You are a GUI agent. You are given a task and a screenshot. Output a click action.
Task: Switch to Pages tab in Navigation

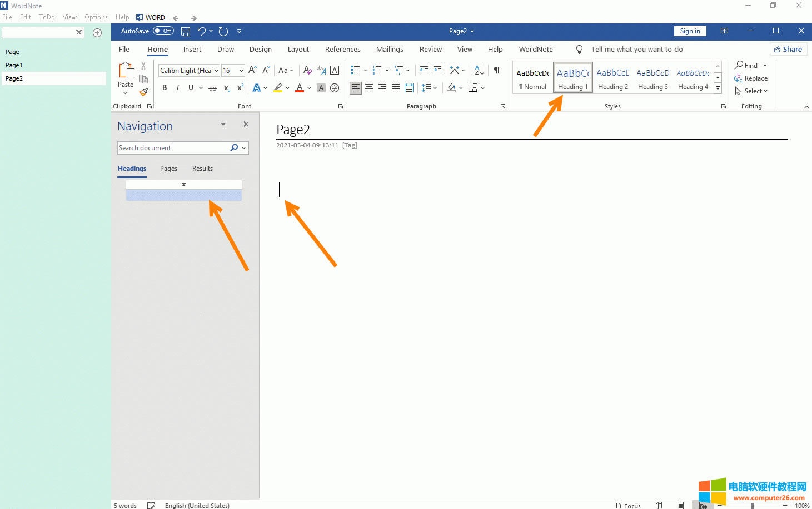point(168,169)
